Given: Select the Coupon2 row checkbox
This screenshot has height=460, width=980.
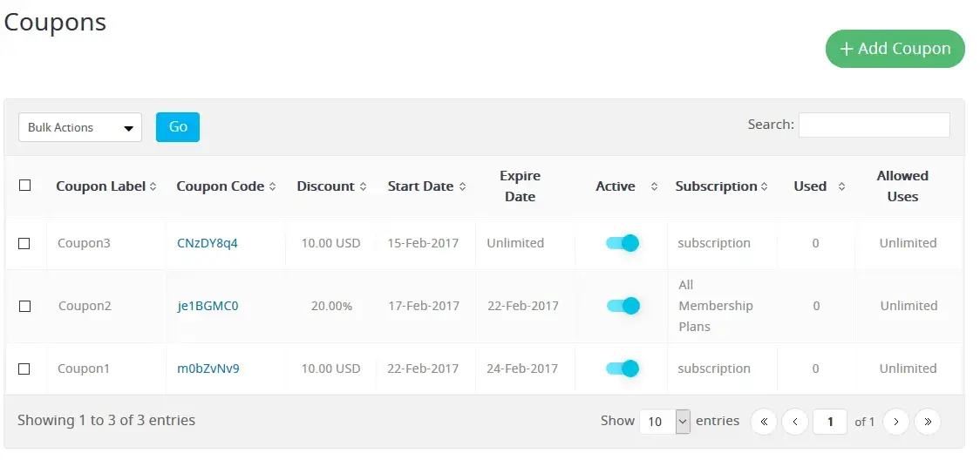Looking at the screenshot, I should 25,306.
